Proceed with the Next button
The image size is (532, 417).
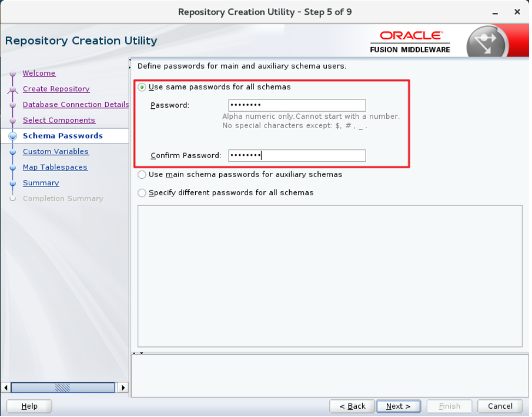(x=399, y=407)
